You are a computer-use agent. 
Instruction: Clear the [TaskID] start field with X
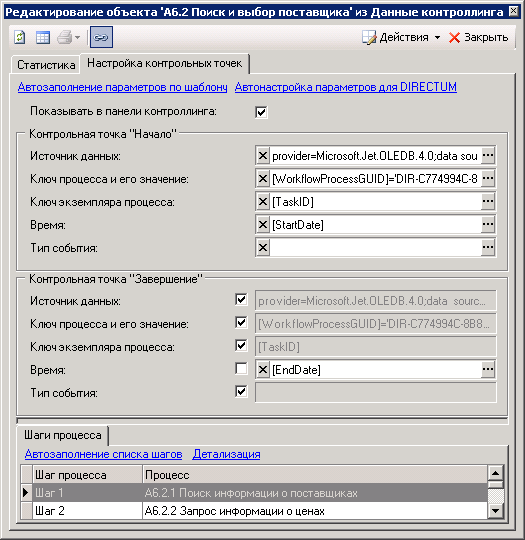pyautogui.click(x=263, y=201)
